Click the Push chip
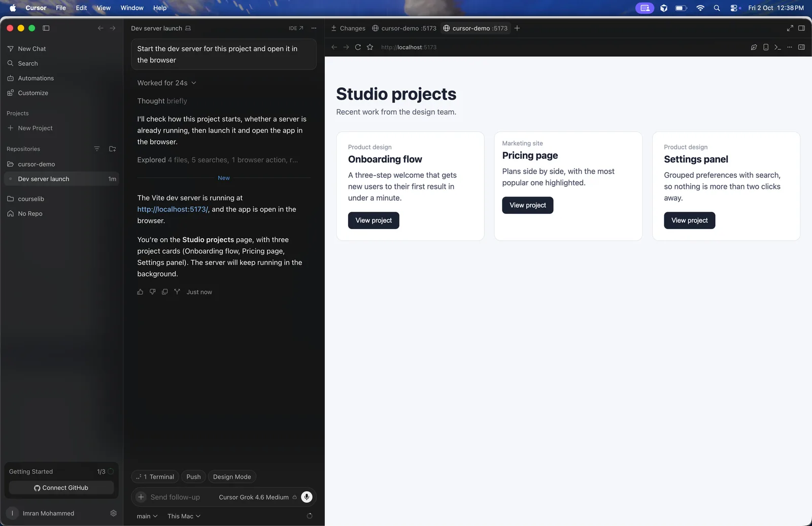The image size is (812, 526). tap(193, 477)
